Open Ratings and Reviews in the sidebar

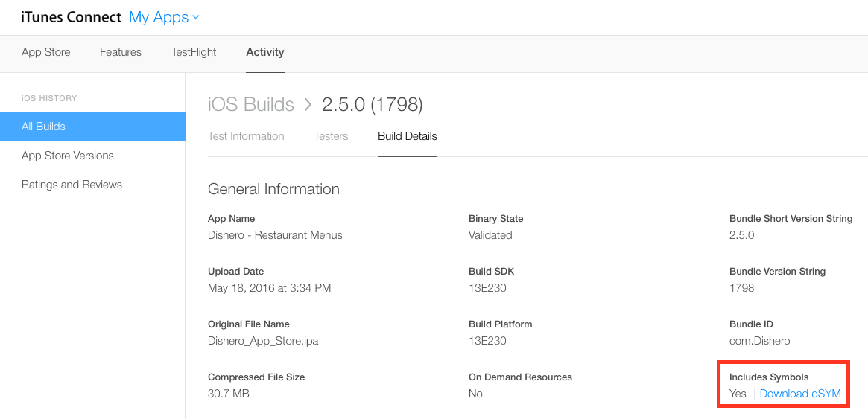point(72,185)
